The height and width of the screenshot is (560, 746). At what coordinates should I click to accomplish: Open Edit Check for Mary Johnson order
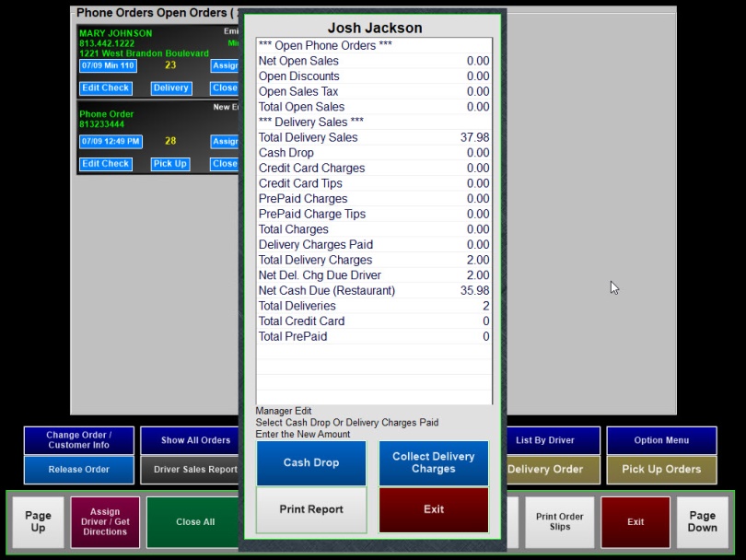(x=106, y=88)
